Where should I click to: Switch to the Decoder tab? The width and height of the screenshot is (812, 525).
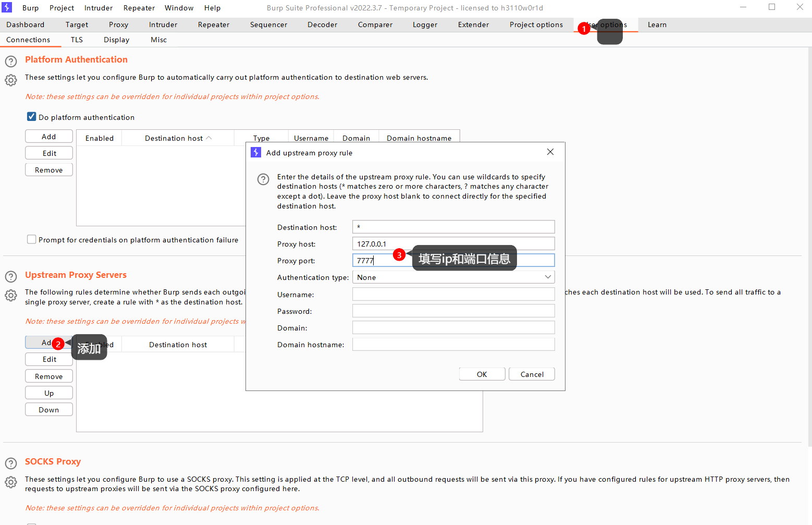(x=323, y=25)
